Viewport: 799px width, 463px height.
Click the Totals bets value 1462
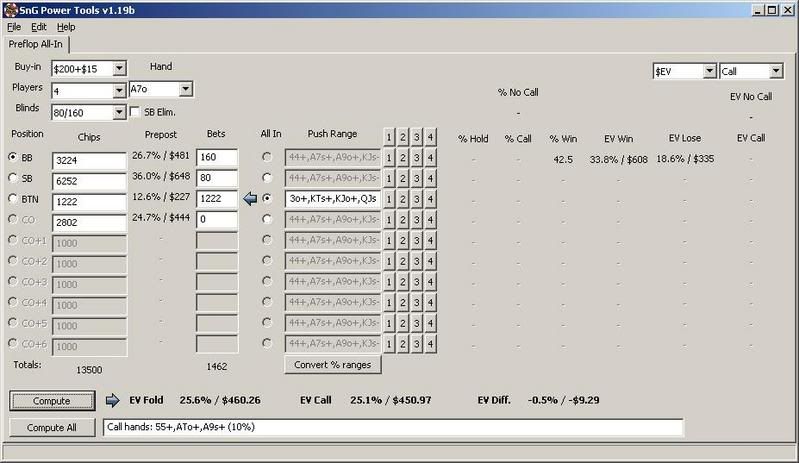click(217, 367)
